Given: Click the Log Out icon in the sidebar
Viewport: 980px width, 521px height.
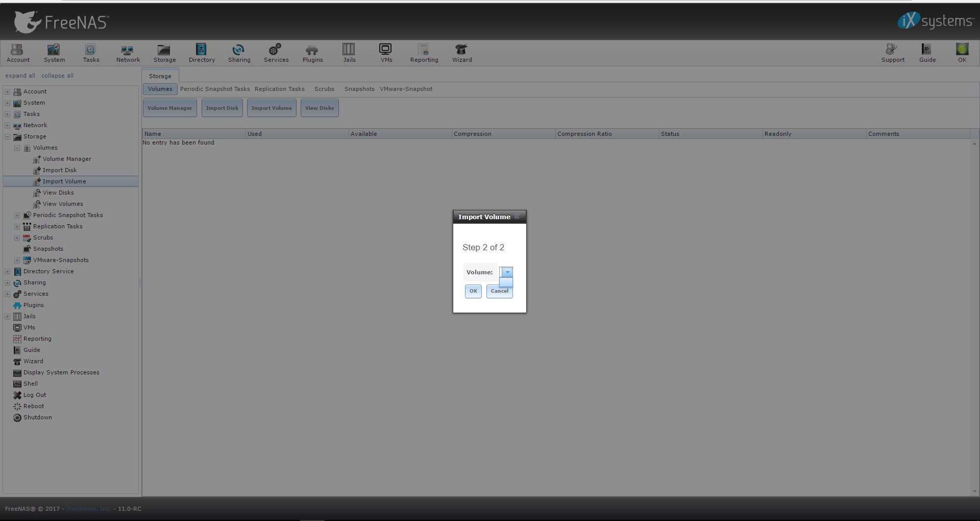Looking at the screenshot, I should click(17, 395).
